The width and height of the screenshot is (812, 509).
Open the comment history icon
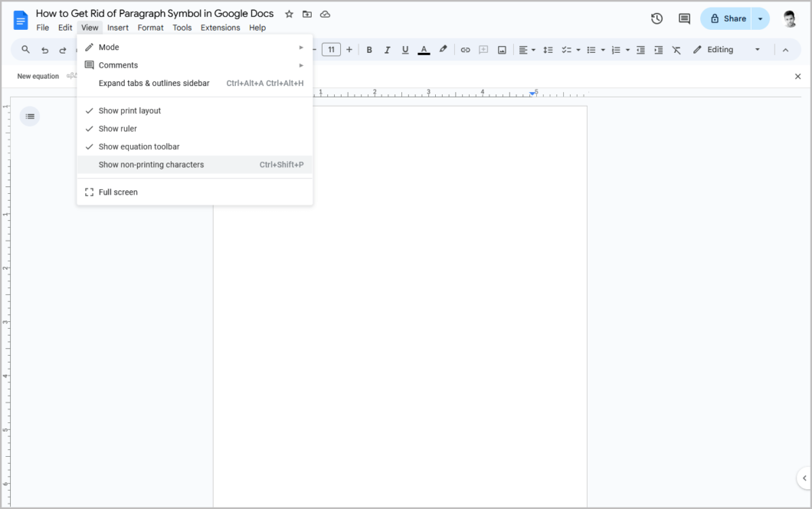pyautogui.click(x=684, y=18)
